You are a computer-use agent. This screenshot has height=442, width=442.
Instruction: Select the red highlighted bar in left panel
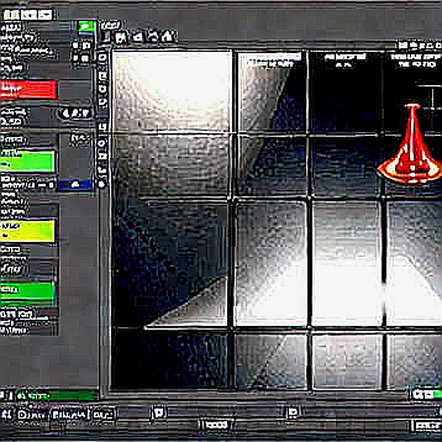28,89
